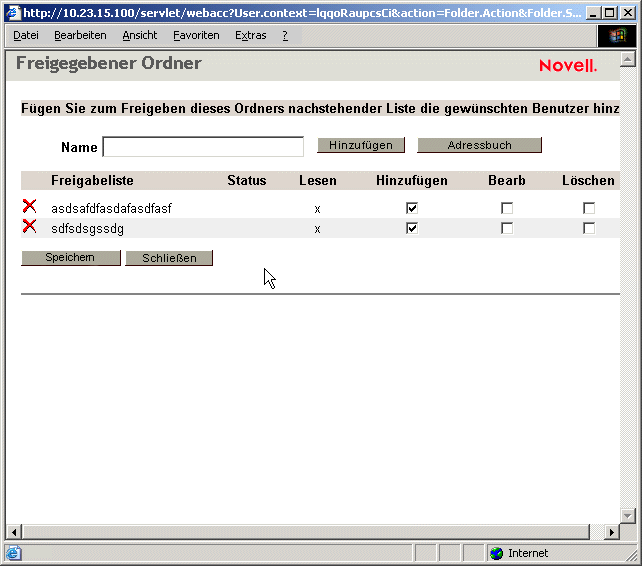Toggle Löschen checkbox for sdfsdsgssdg

point(589,228)
